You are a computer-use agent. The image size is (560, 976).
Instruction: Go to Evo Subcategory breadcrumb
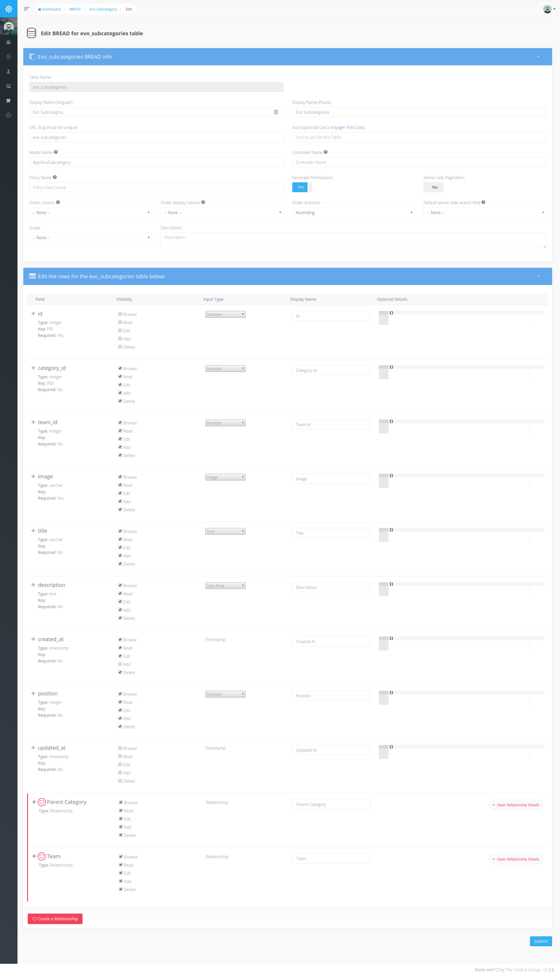coord(103,9)
